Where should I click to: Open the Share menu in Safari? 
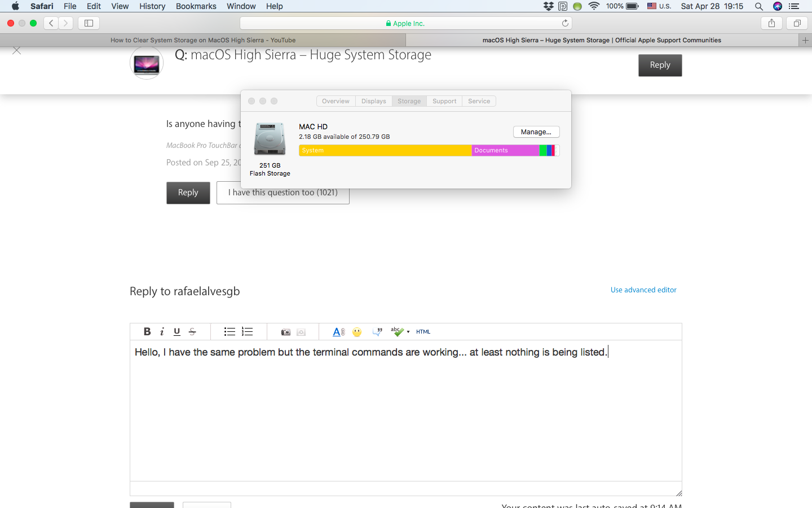point(771,23)
